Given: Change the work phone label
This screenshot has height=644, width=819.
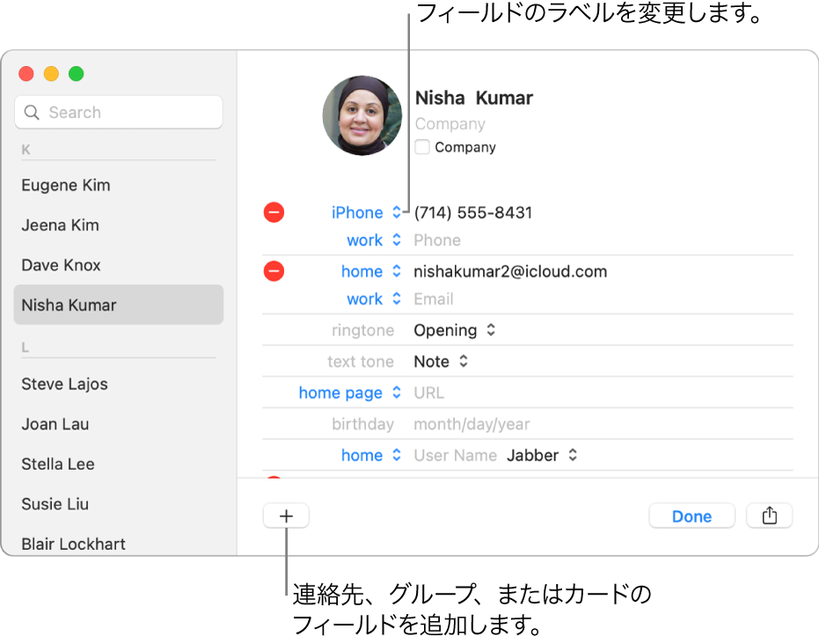Looking at the screenshot, I should click(374, 239).
